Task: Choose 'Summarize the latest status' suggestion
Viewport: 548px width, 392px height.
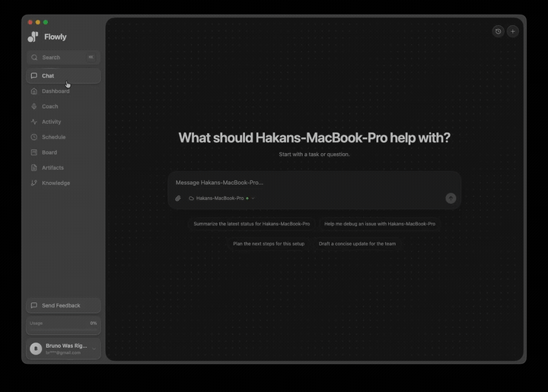Action: click(x=252, y=224)
